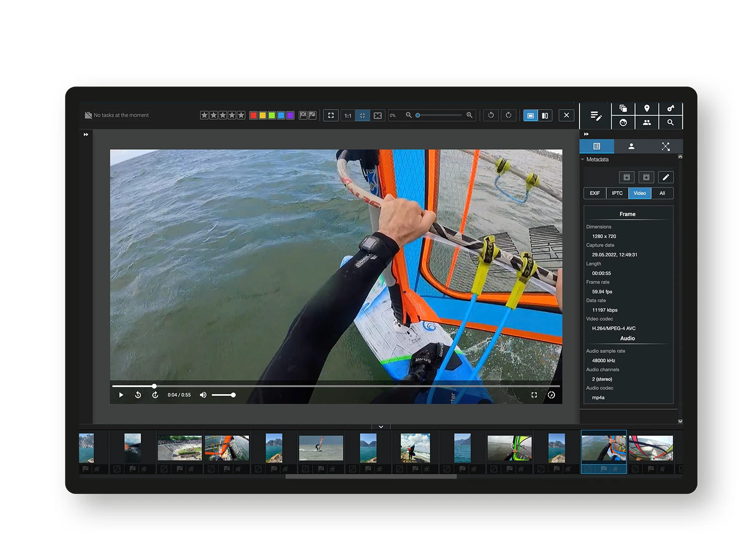
Task: Click the face detection smiley icon
Action: 623,122
